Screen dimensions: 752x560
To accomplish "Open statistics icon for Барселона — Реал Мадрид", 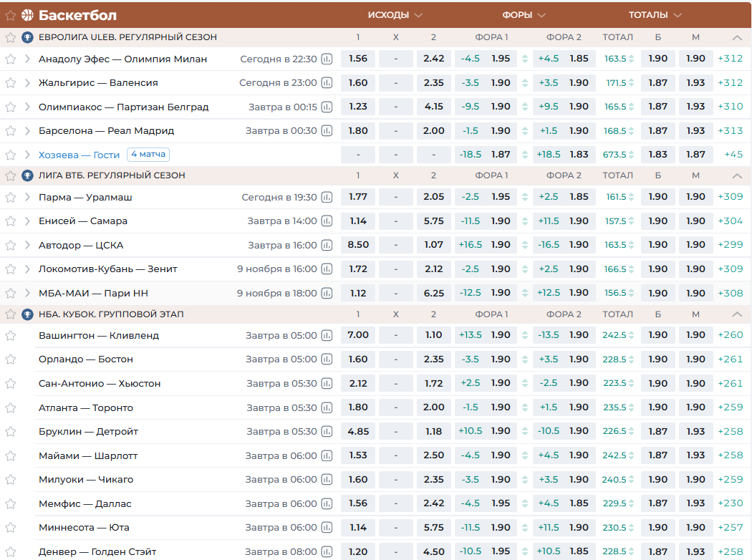I will click(x=327, y=131).
